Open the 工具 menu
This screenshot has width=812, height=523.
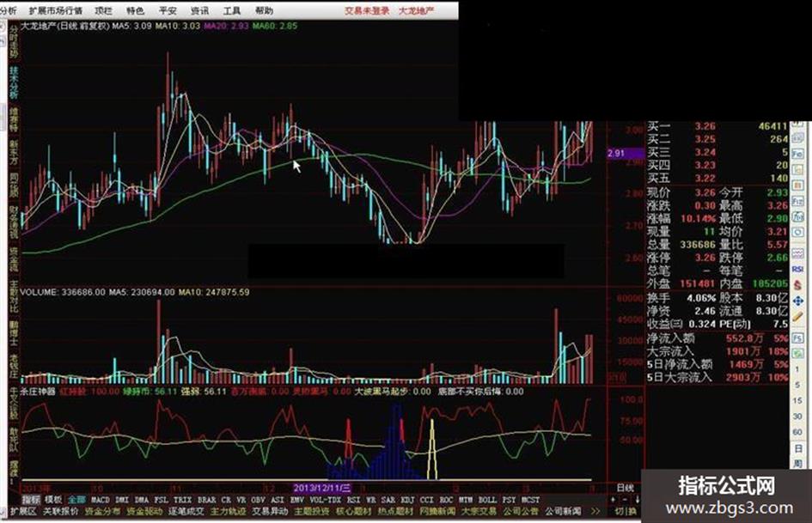click(x=232, y=10)
